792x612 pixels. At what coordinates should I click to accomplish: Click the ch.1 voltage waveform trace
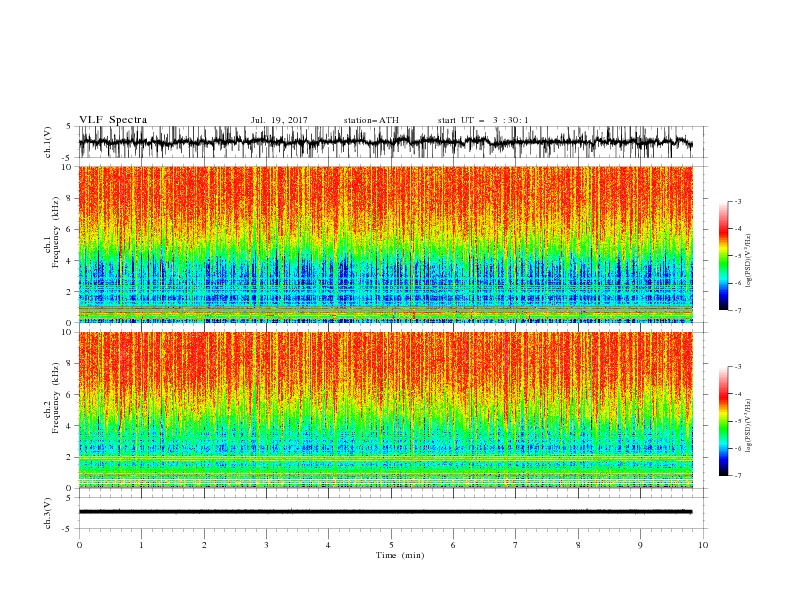point(385,142)
